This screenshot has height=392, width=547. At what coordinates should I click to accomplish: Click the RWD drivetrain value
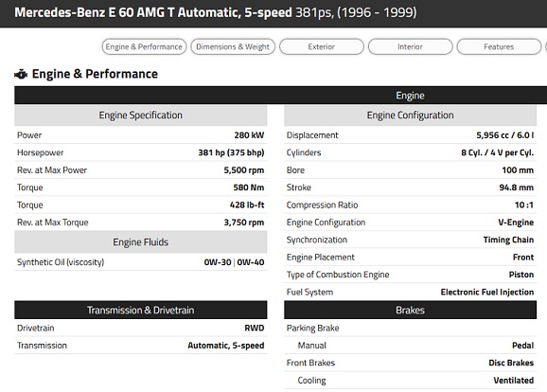(255, 328)
